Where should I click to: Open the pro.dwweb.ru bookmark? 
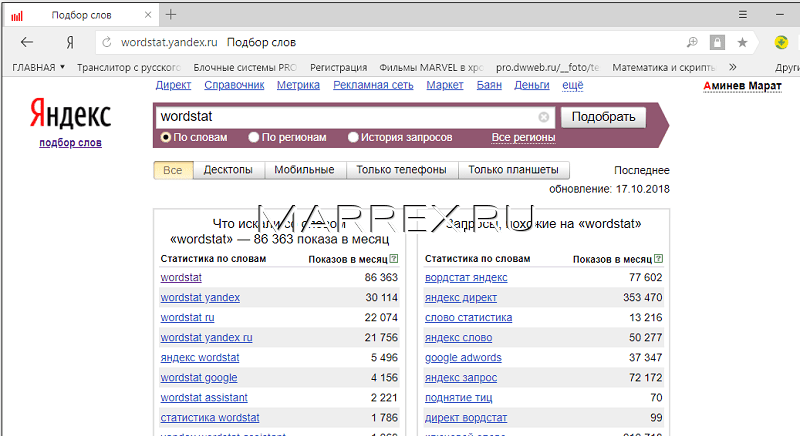[x=548, y=67]
